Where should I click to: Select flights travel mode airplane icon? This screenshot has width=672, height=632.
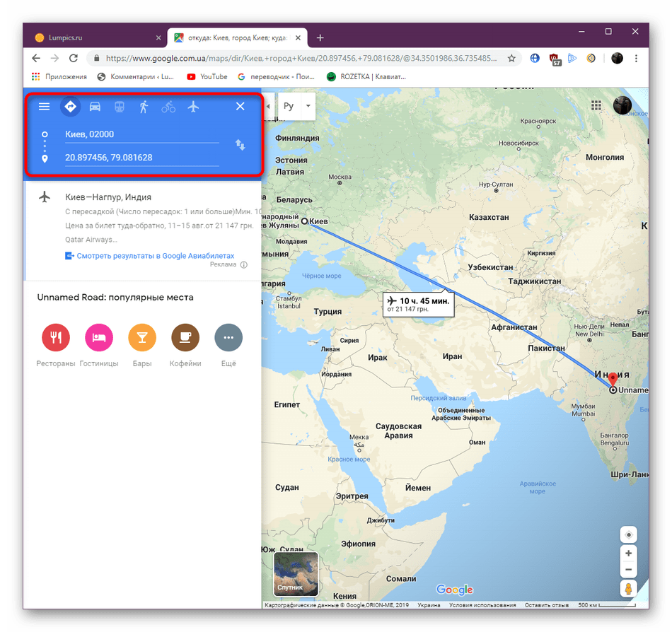193,106
